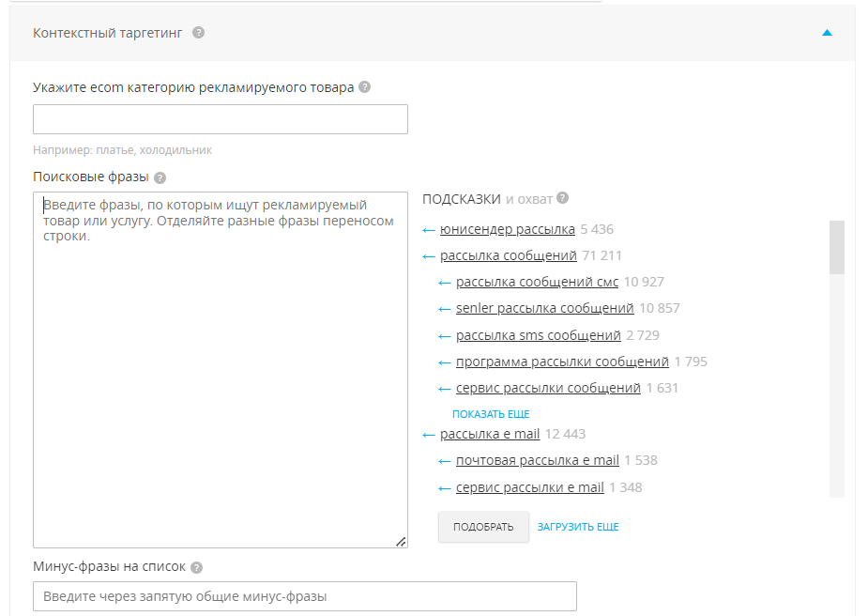Add senler рассылка сообщений with arrow icon

tap(445, 309)
